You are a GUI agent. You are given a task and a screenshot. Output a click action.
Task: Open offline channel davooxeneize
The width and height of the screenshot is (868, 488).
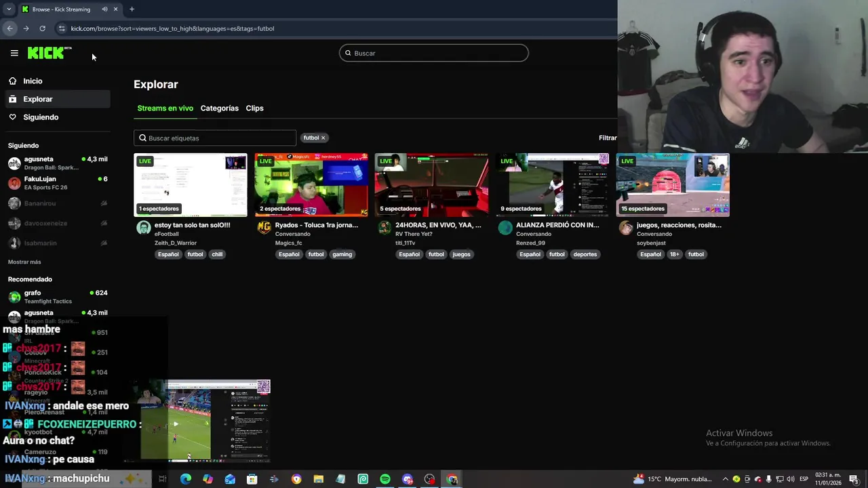click(58, 223)
